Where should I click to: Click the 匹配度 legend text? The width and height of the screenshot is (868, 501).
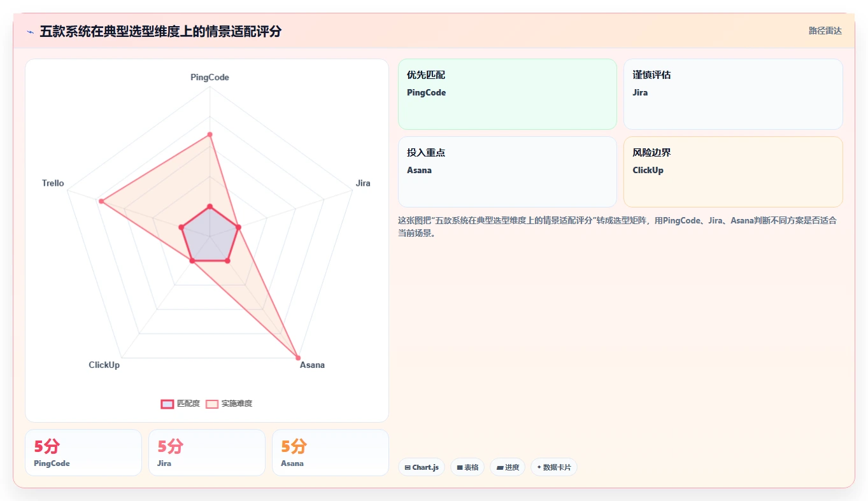point(189,404)
